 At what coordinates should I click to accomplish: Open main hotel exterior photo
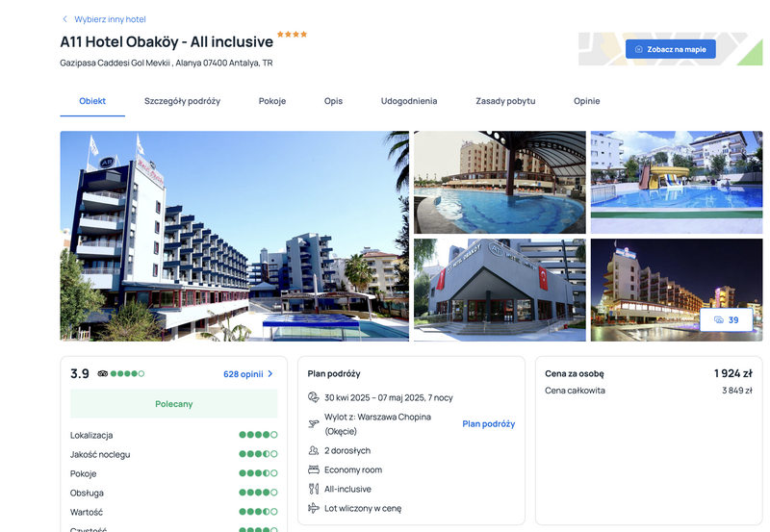click(x=234, y=236)
